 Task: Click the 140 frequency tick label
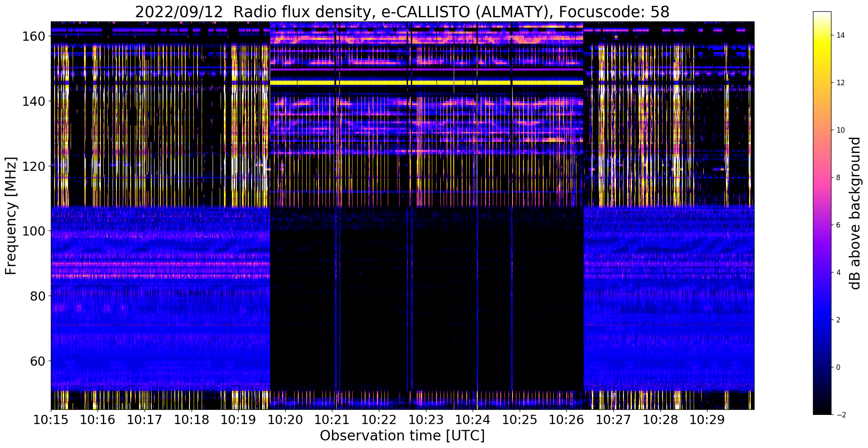point(35,101)
